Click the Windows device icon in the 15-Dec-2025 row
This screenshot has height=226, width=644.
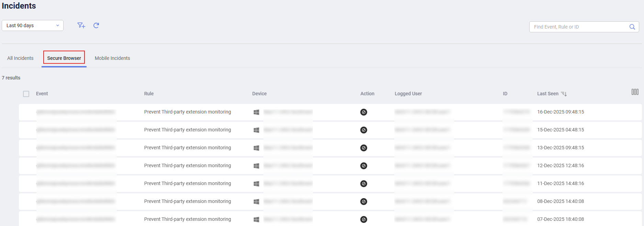click(x=256, y=130)
